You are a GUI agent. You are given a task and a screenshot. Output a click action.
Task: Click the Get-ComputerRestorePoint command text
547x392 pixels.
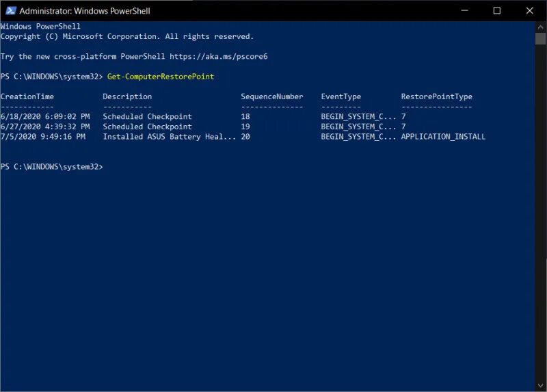(161, 77)
